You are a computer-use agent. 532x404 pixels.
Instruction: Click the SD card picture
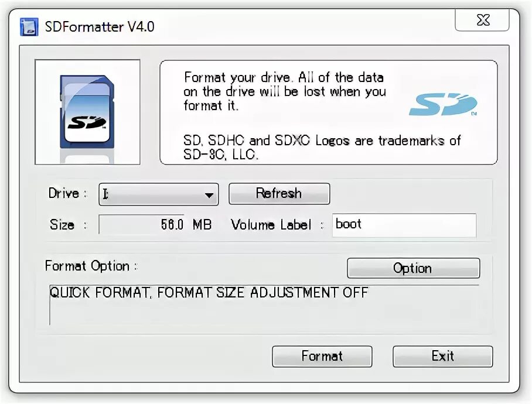click(87, 112)
